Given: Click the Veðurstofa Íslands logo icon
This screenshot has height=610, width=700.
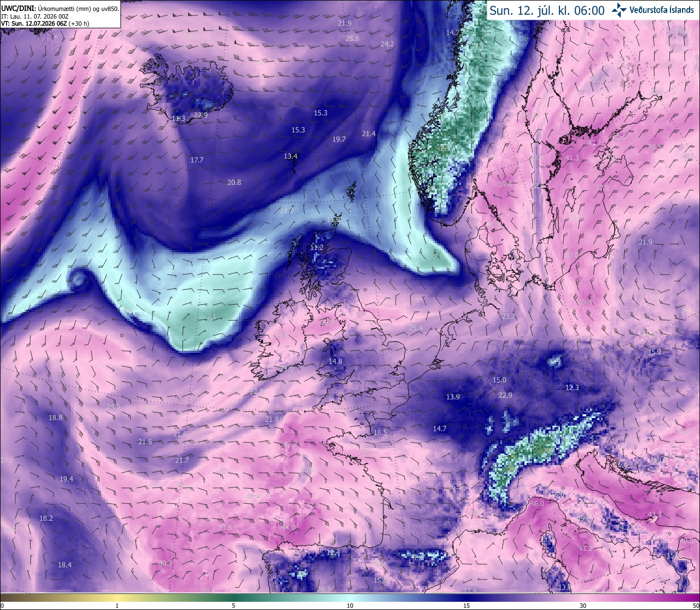Looking at the screenshot, I should click(620, 9).
